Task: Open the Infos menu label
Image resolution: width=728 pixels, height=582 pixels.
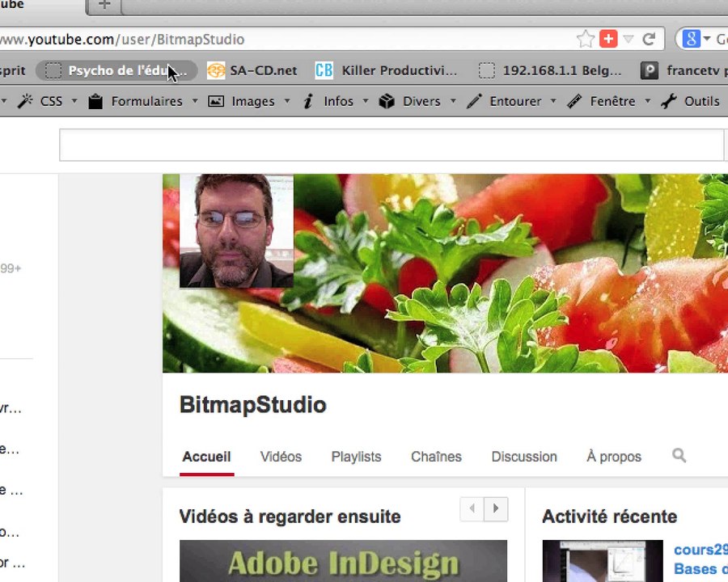Action: click(x=338, y=101)
